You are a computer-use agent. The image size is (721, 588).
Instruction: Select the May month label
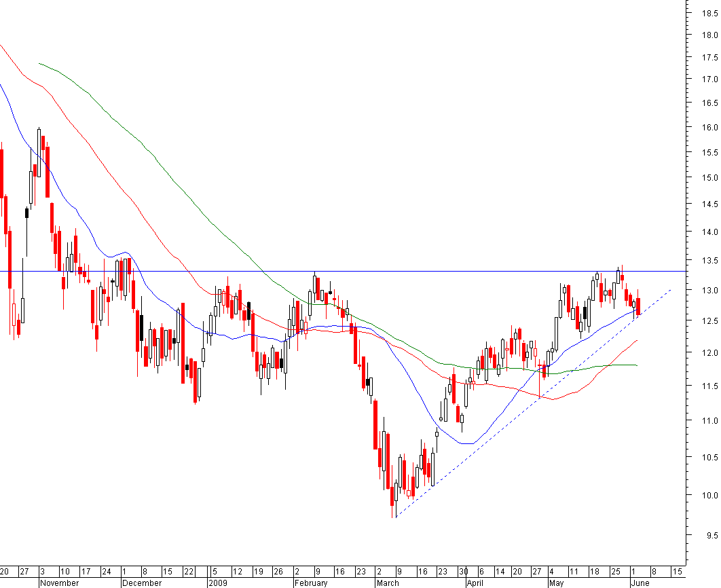556,583
